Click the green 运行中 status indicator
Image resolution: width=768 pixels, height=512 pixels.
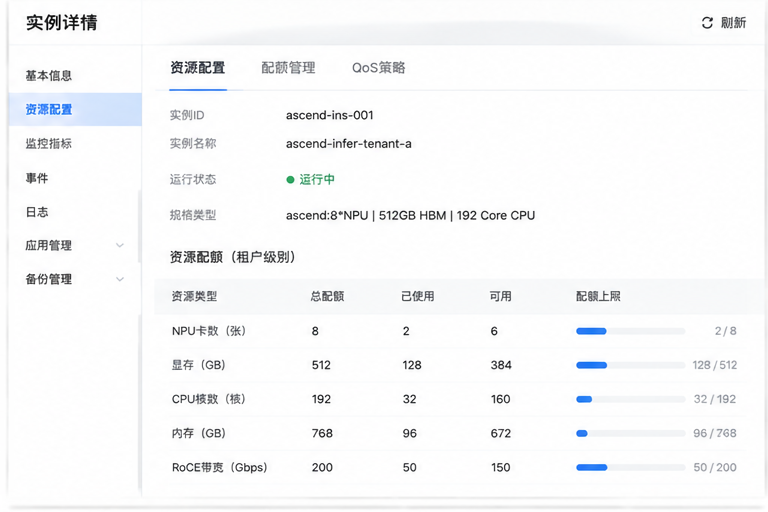(x=311, y=179)
